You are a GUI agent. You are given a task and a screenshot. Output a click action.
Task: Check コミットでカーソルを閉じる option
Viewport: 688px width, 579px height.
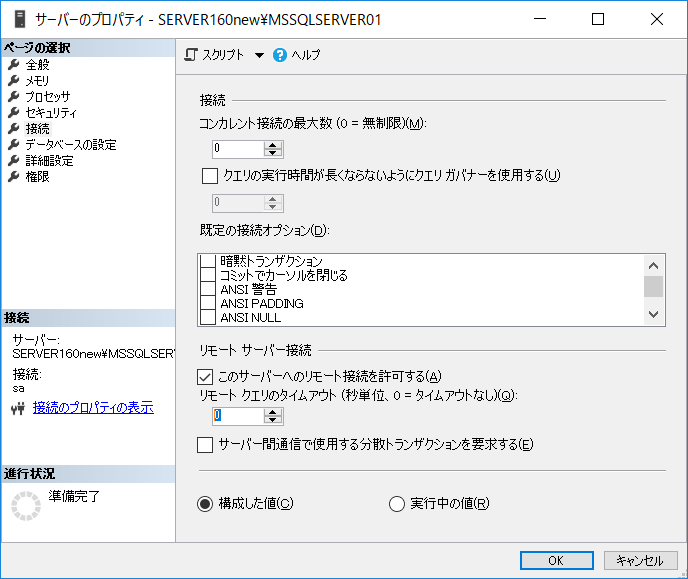208,275
